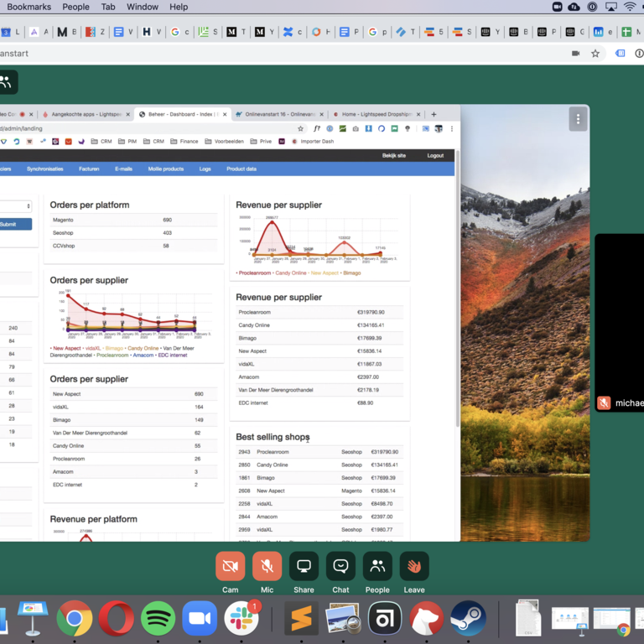Open the Chat panel
The width and height of the screenshot is (644, 644).
(x=340, y=567)
